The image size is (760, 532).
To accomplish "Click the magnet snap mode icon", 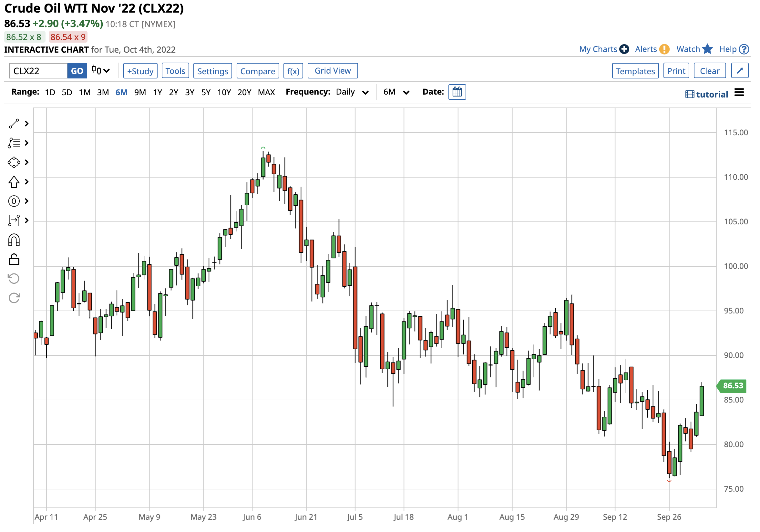I will coord(14,240).
